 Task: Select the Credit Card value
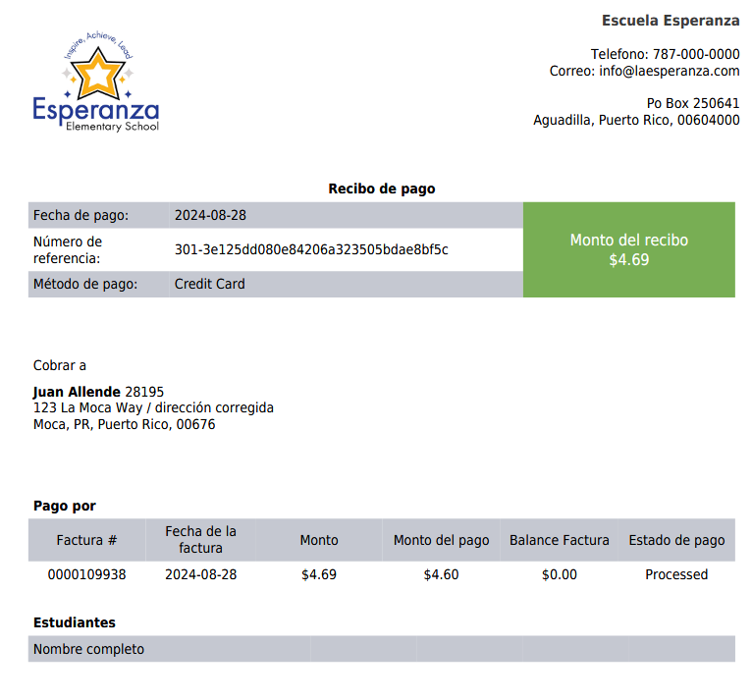click(209, 285)
